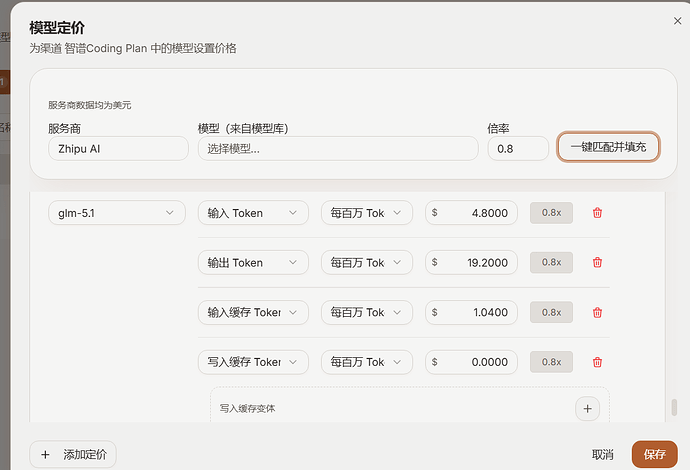Image resolution: width=690 pixels, height=470 pixels.
Task: Open the 写入缓存 Token type dropdown
Action: pos(253,362)
